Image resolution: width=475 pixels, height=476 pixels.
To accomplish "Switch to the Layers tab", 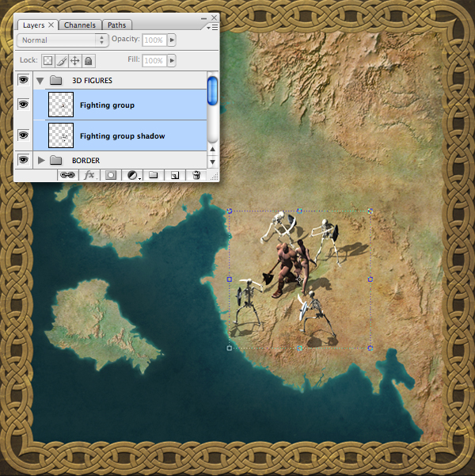I will click(x=33, y=25).
